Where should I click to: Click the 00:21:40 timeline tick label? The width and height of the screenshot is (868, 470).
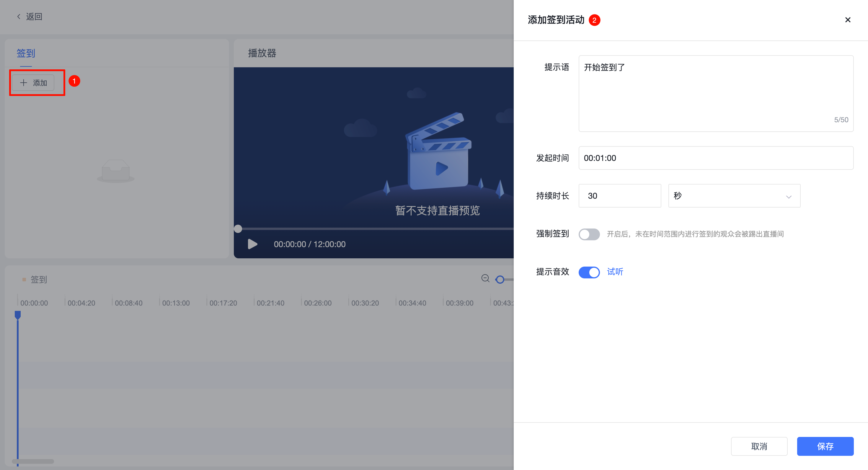coord(270,303)
